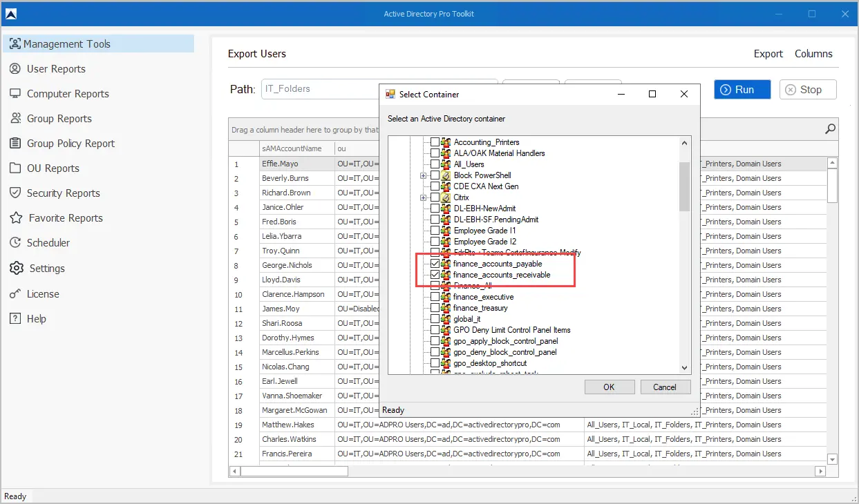
Task: Click the container tree's vertical scrollbar thumb
Action: click(x=684, y=186)
